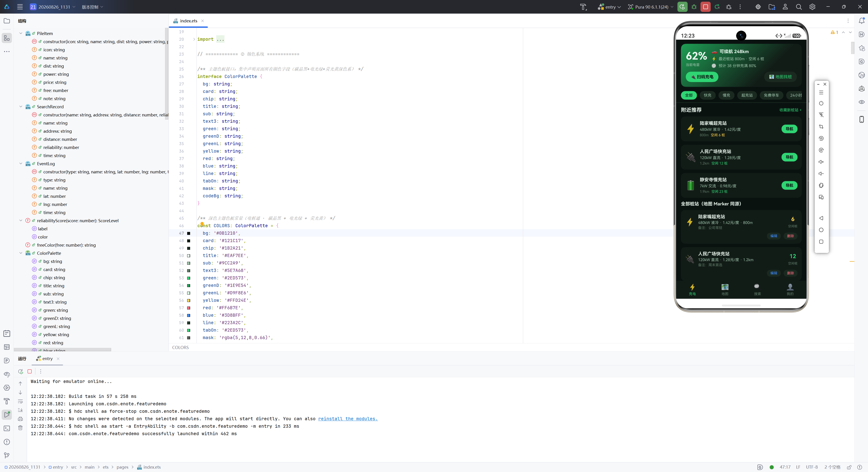The height and width of the screenshot is (472, 868).
Task: Select the 快充 filter chip in emulator
Action: (x=707, y=95)
